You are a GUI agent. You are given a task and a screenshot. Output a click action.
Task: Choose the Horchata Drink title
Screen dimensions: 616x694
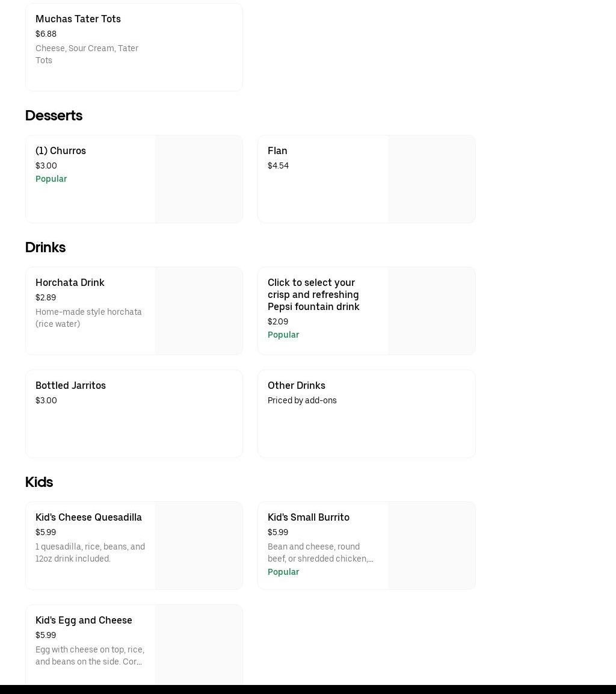tap(70, 282)
